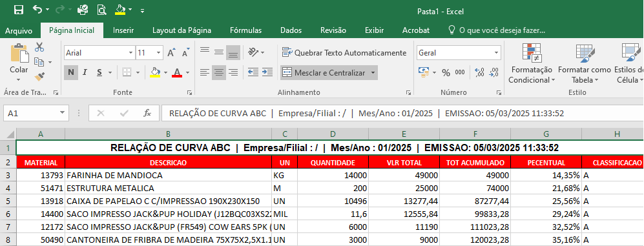Viewport: 644px width, 246px height.
Task: Open Formatação Condicional menu
Action: pyautogui.click(x=532, y=63)
